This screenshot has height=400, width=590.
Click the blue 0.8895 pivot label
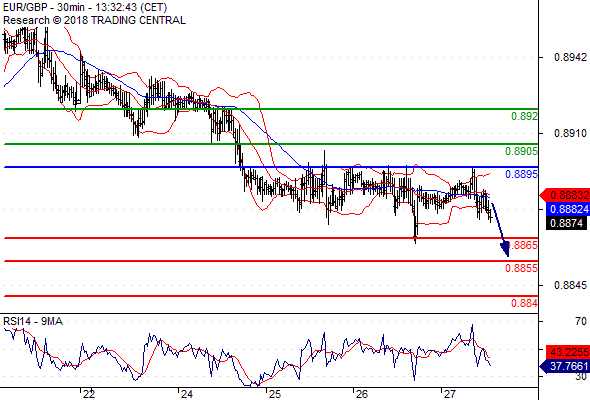521,174
